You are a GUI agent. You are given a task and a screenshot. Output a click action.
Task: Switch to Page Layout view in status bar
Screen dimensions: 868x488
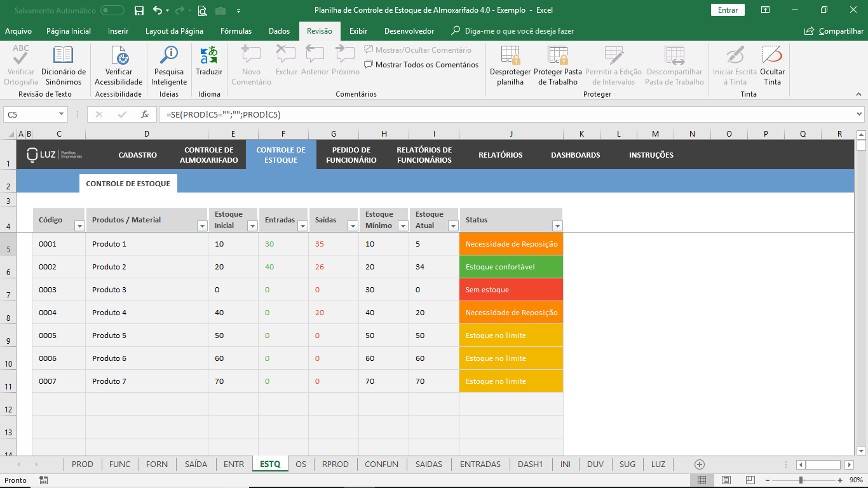(x=726, y=480)
